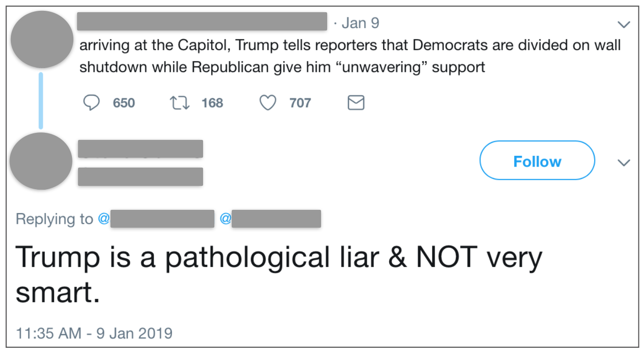Viewport: 644px width, 353px height.
Task: Follow the replying user
Action: point(537,161)
